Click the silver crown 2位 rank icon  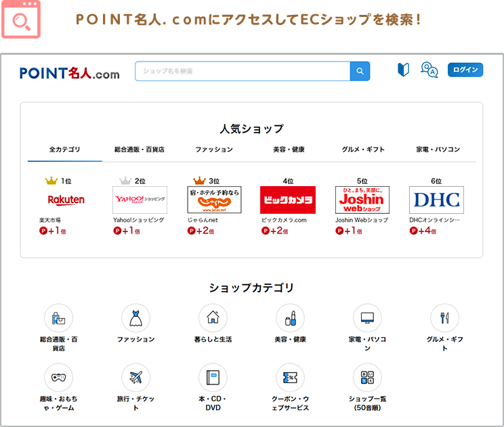click(125, 181)
